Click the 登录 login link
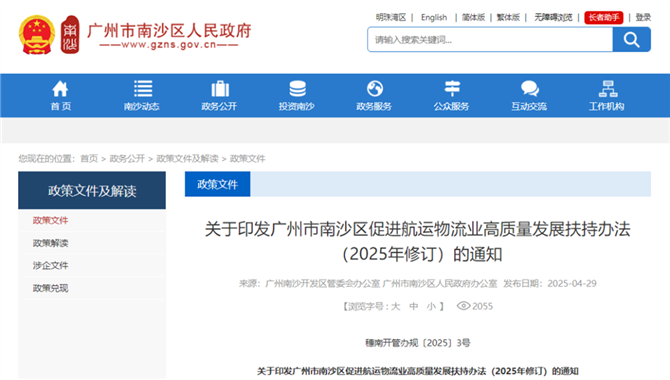The image size is (670, 380). (643, 18)
